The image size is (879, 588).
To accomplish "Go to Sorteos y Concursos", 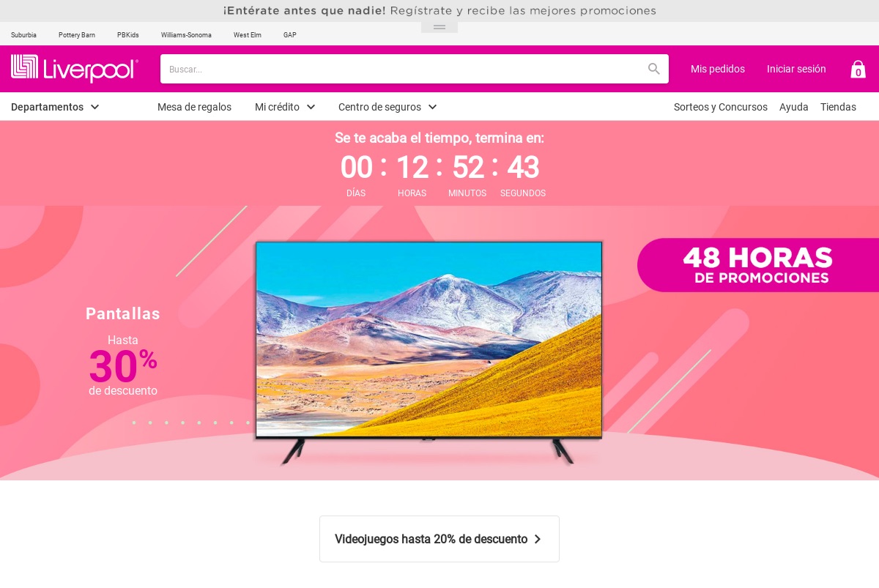I will (x=721, y=107).
